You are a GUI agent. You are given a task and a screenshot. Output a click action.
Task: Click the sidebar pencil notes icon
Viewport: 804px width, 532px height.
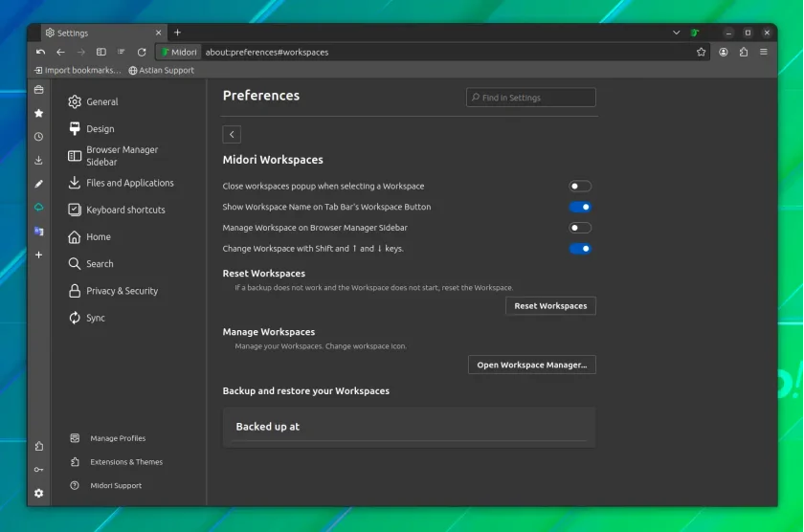point(38,184)
